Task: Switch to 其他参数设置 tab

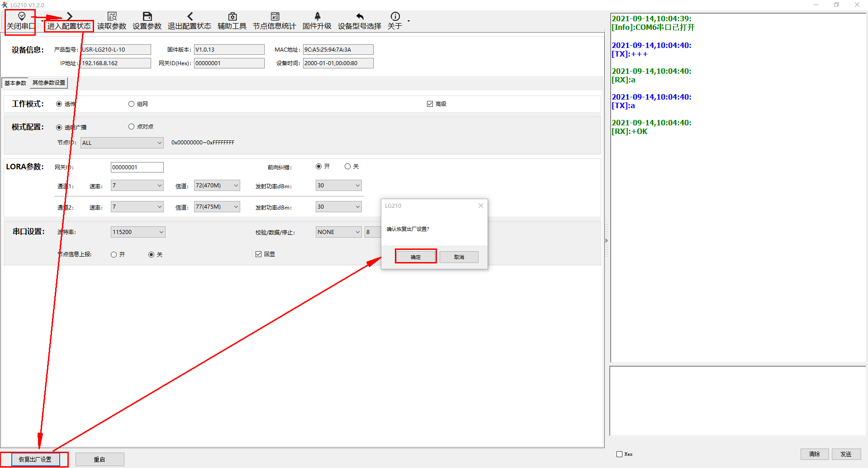Action: pos(49,83)
